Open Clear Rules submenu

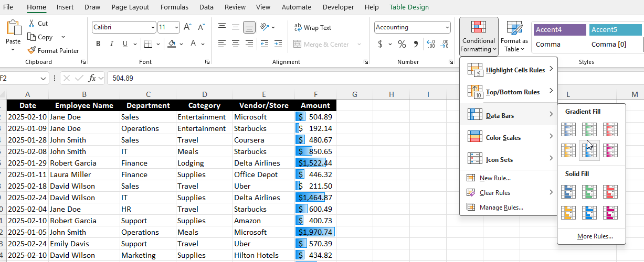pyautogui.click(x=508, y=193)
